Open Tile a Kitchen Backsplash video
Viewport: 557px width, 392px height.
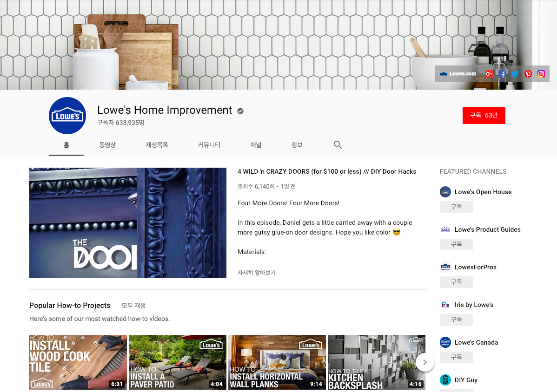377,362
